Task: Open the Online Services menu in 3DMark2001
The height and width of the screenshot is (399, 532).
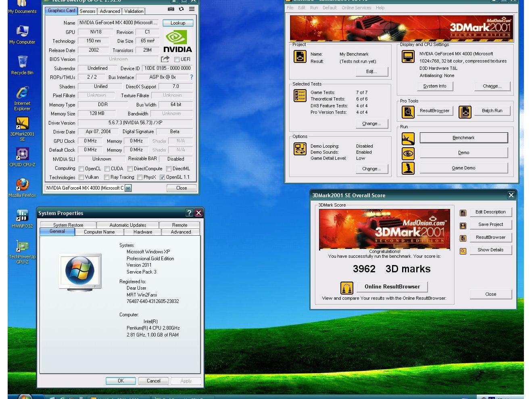Action: click(356, 8)
